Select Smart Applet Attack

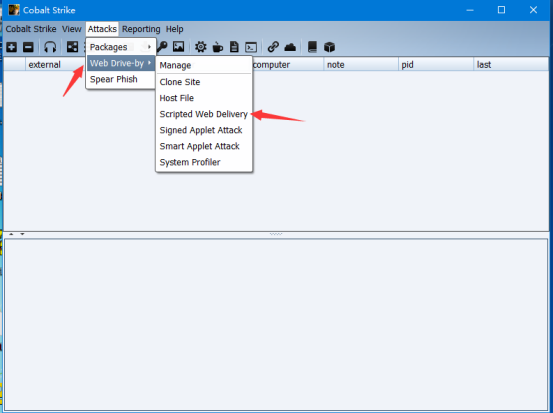click(x=204, y=146)
